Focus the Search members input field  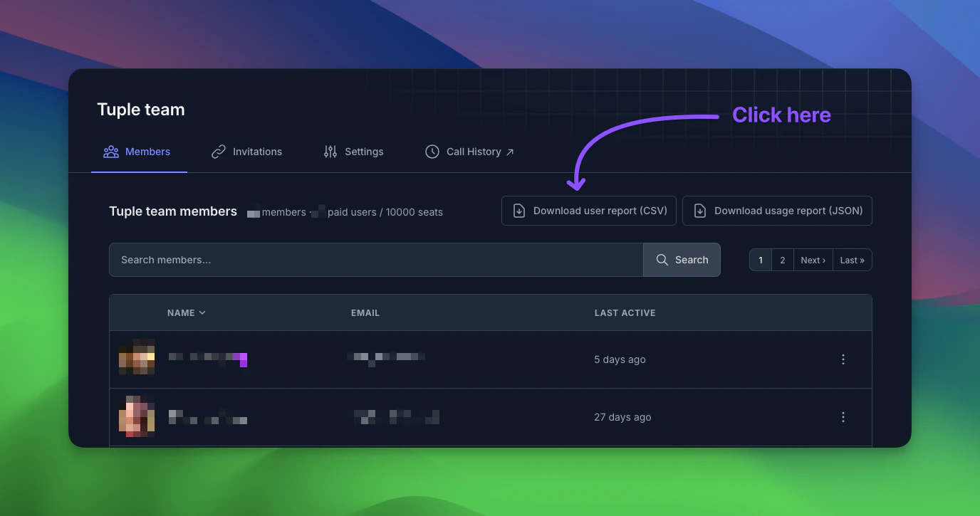click(376, 260)
